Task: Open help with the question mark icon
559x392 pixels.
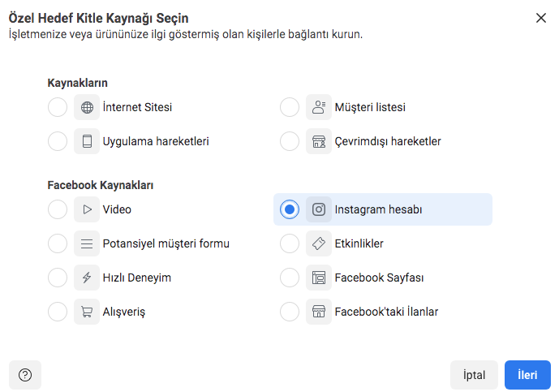Action: click(25, 375)
